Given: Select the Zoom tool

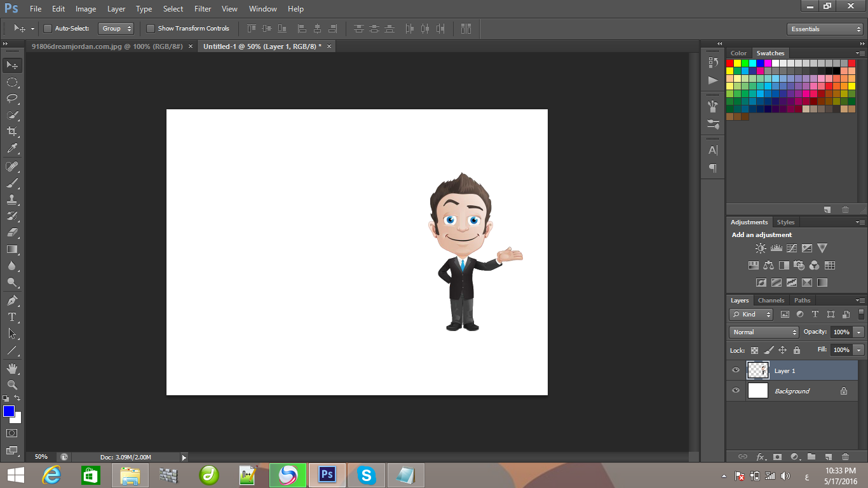Looking at the screenshot, I should click(x=11, y=384).
